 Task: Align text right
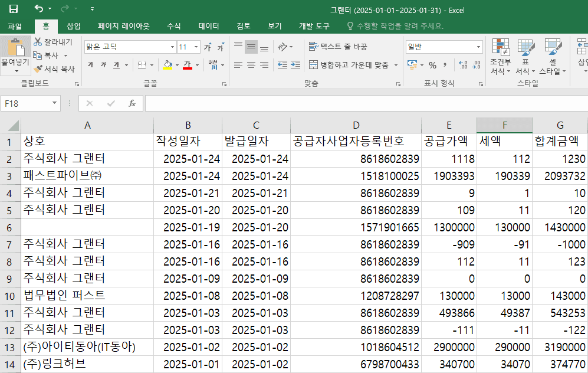point(264,65)
